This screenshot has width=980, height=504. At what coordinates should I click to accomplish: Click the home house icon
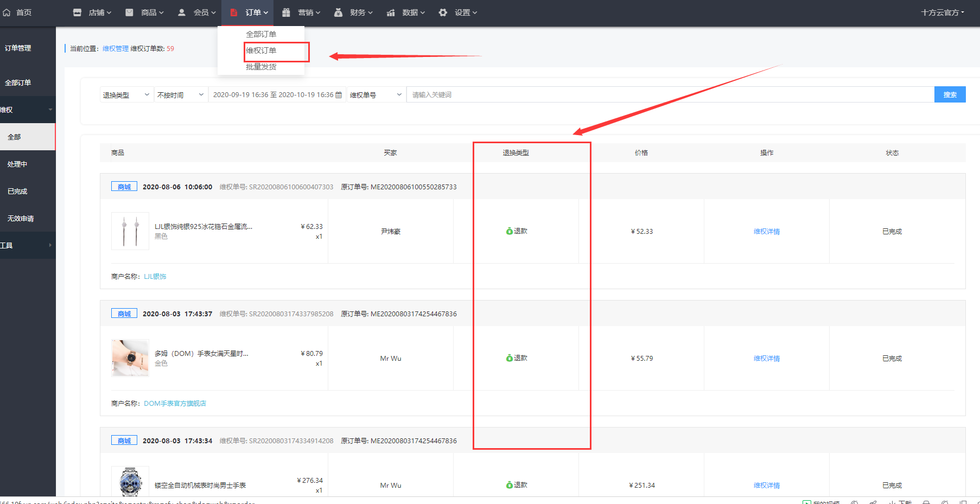coord(7,12)
